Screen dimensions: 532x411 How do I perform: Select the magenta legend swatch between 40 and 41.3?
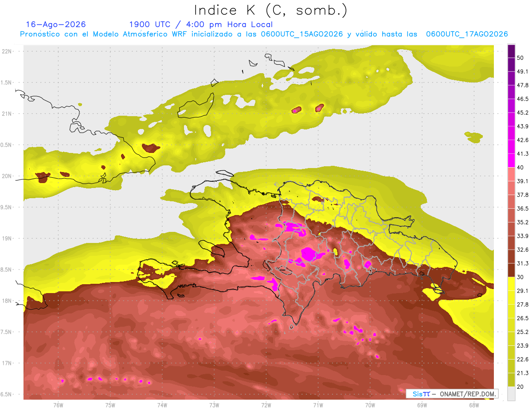pyautogui.click(x=511, y=160)
